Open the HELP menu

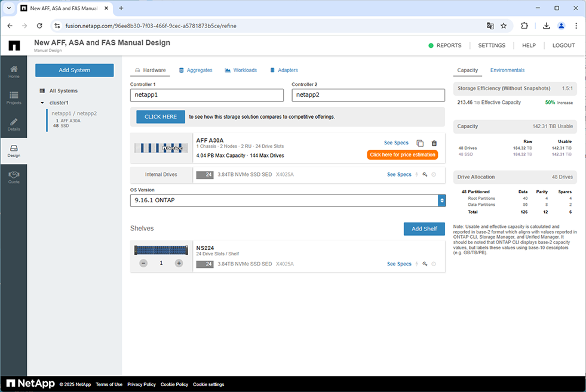[x=529, y=45]
